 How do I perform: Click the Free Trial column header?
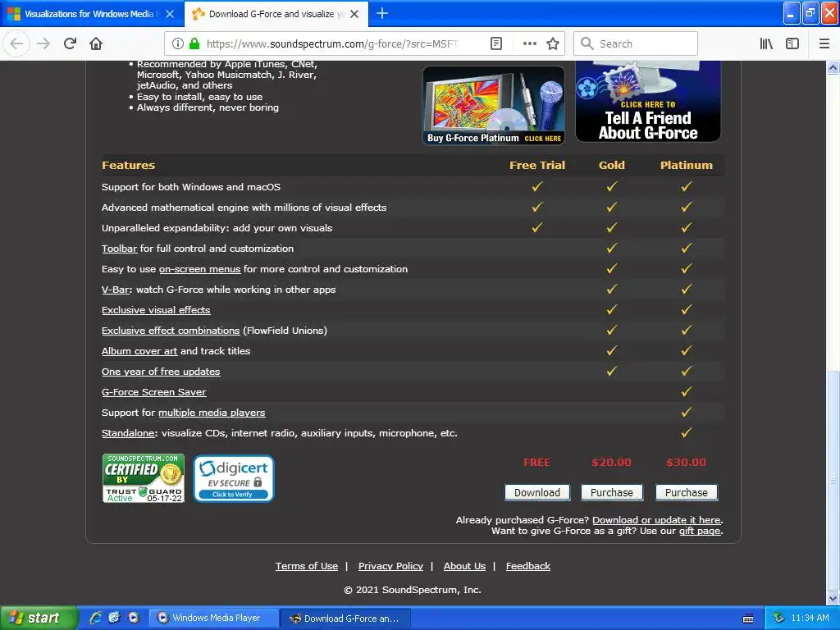536,166
